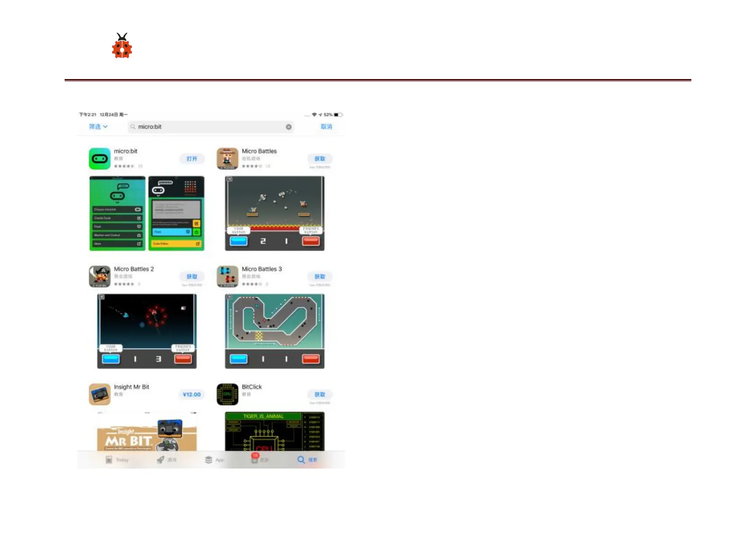Focus the micro:bit search field
756x535 pixels.
211,127
